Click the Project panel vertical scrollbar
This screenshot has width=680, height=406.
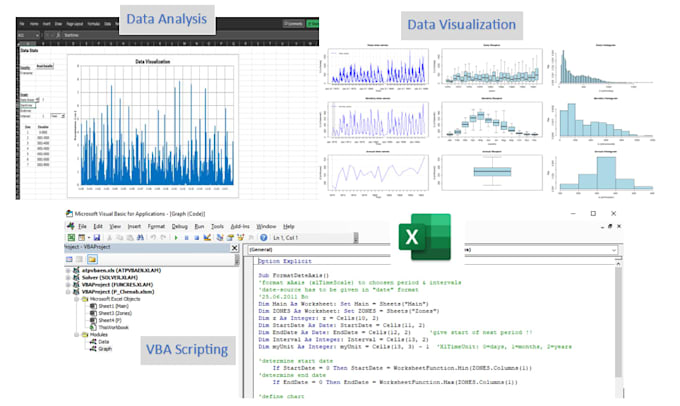pos(237,259)
